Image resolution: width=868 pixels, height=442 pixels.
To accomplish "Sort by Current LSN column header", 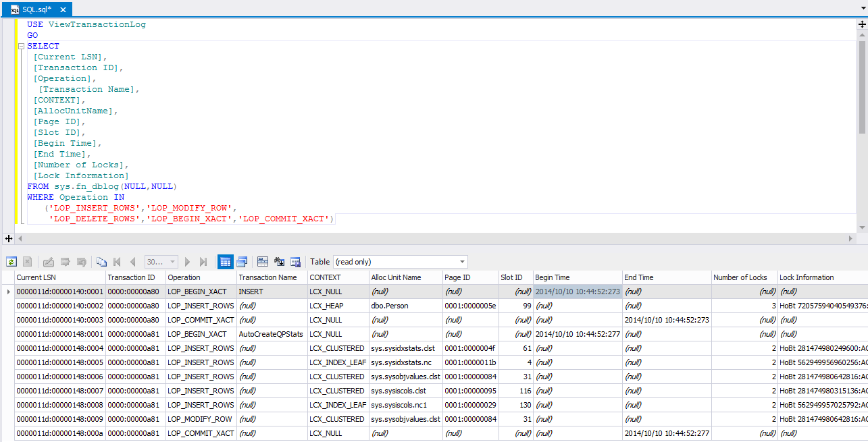I will point(59,277).
